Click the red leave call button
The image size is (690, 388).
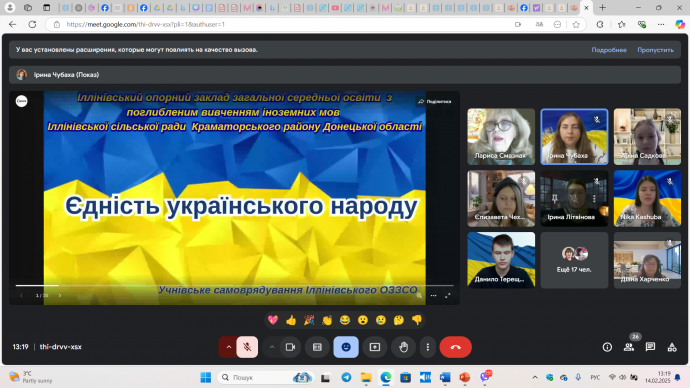455,347
